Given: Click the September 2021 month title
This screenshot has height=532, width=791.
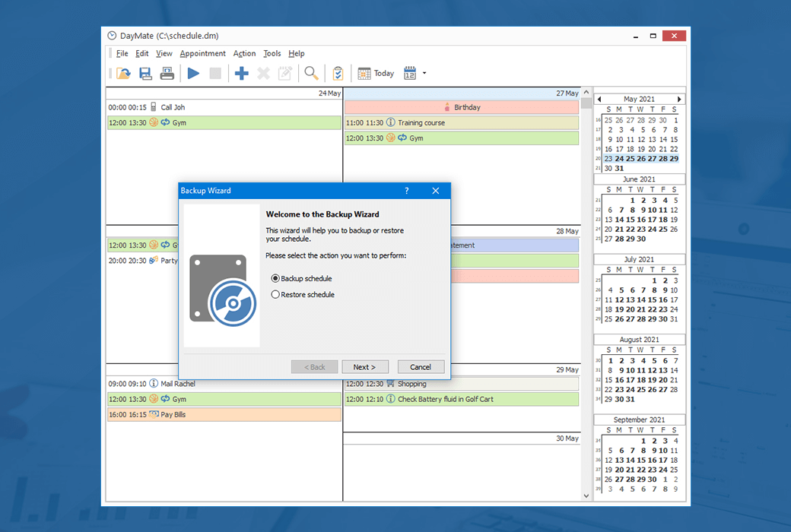Looking at the screenshot, I should click(639, 420).
